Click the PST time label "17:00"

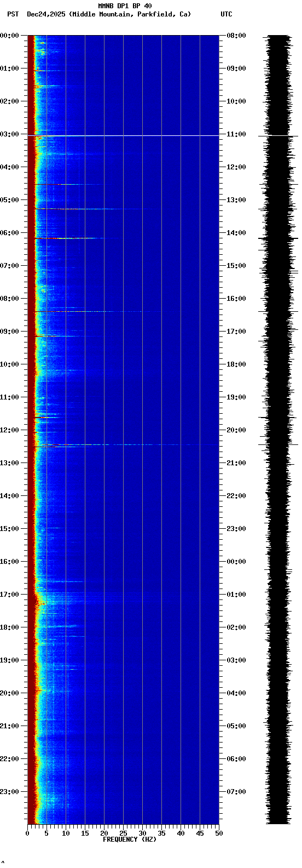coord(9,594)
